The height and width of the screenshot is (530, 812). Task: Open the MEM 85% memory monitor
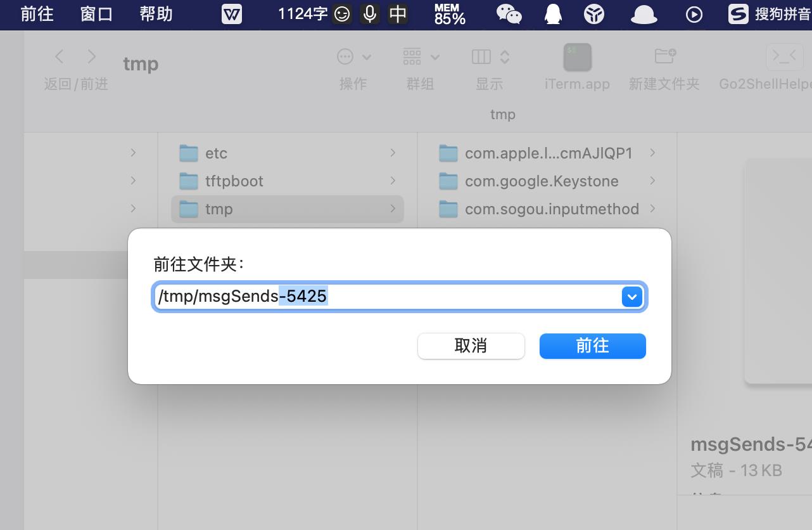click(450, 14)
